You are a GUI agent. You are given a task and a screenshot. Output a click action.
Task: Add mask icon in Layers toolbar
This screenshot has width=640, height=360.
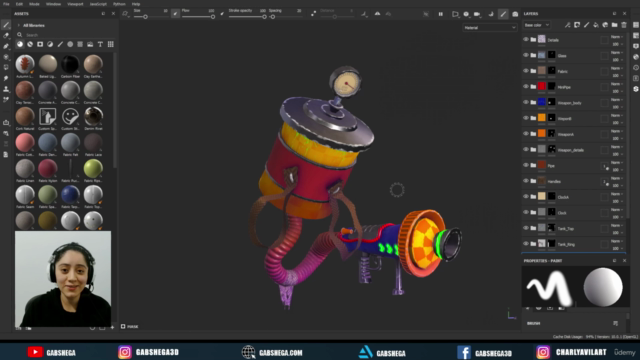pos(577,25)
